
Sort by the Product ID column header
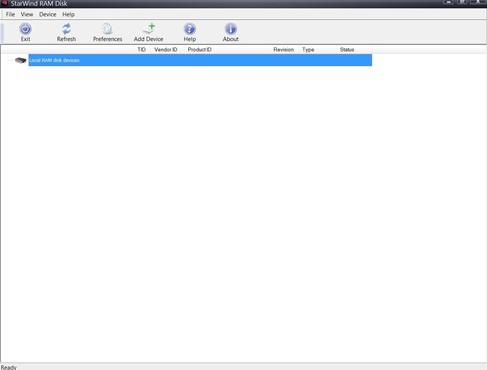click(x=200, y=50)
